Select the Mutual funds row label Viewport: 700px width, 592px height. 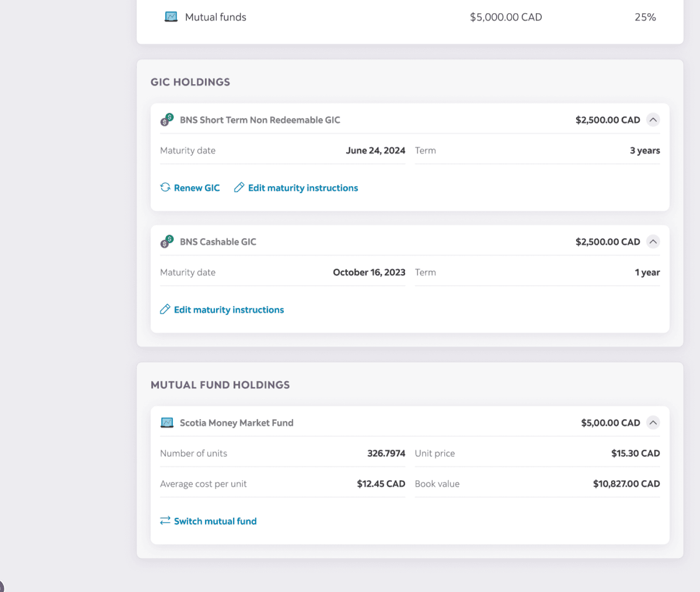click(x=215, y=17)
